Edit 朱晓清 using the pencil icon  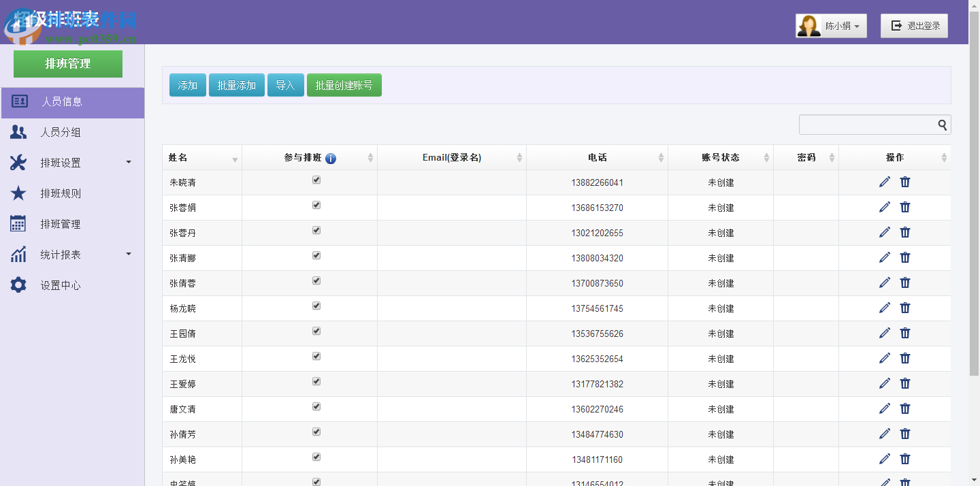(884, 182)
